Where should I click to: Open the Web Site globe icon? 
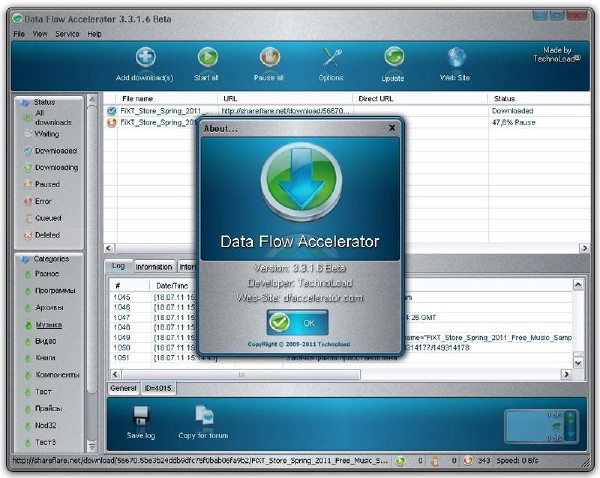tap(456, 58)
